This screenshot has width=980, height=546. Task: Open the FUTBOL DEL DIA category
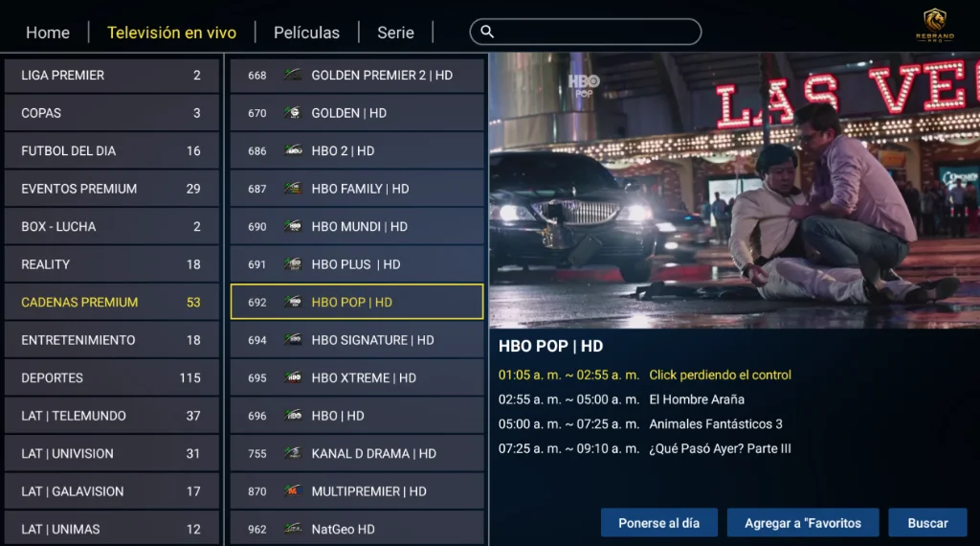(112, 150)
